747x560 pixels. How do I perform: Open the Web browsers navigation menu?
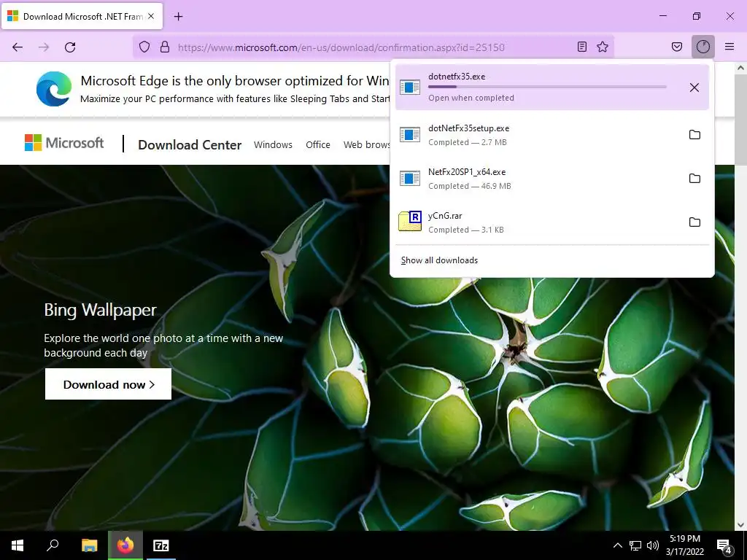[x=366, y=145]
